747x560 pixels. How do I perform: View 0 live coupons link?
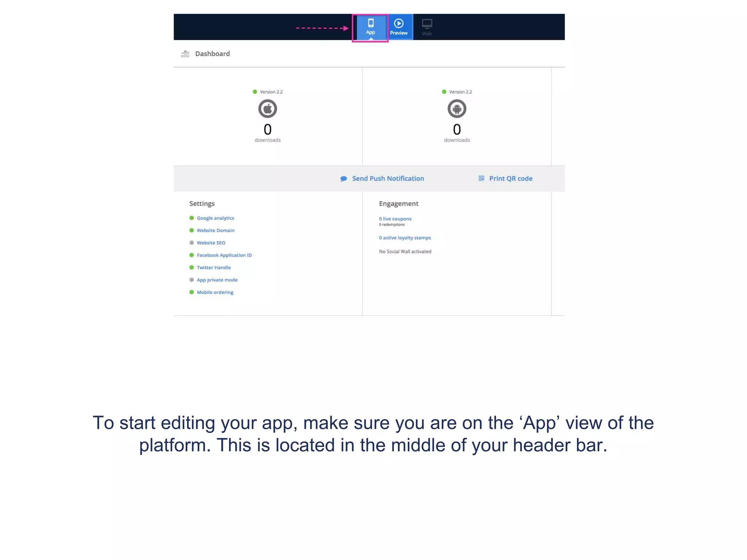coord(395,219)
